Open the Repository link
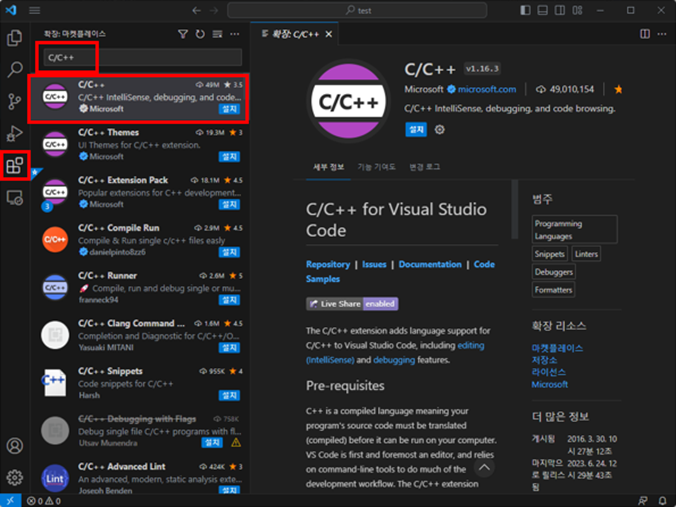676x507 pixels. [328, 264]
